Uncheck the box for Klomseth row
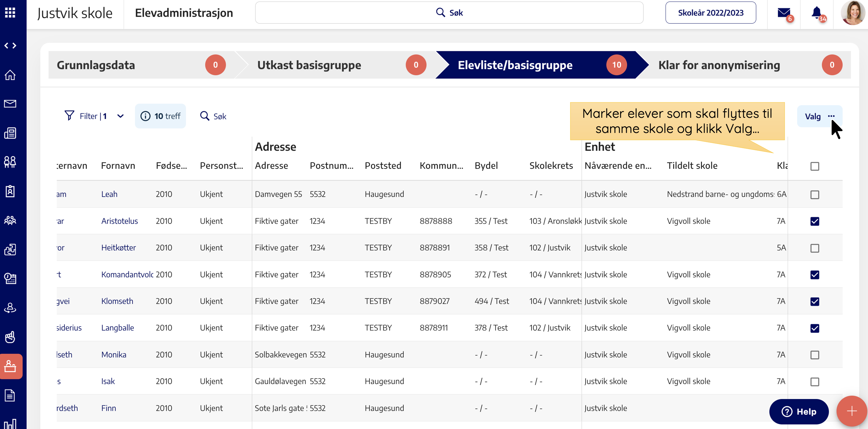The width and height of the screenshot is (868, 429). (x=814, y=301)
